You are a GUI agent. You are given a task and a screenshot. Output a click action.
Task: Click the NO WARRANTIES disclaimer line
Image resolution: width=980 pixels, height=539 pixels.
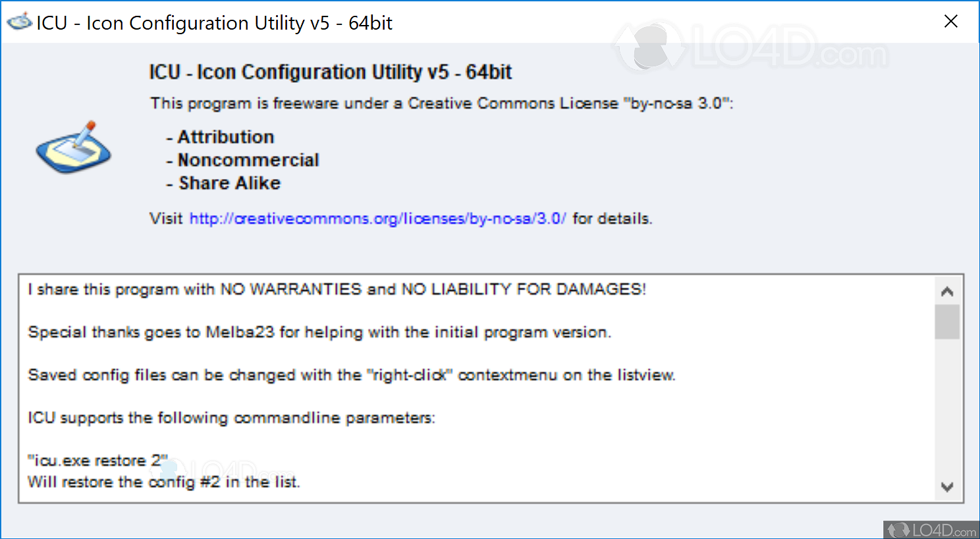pos(337,290)
